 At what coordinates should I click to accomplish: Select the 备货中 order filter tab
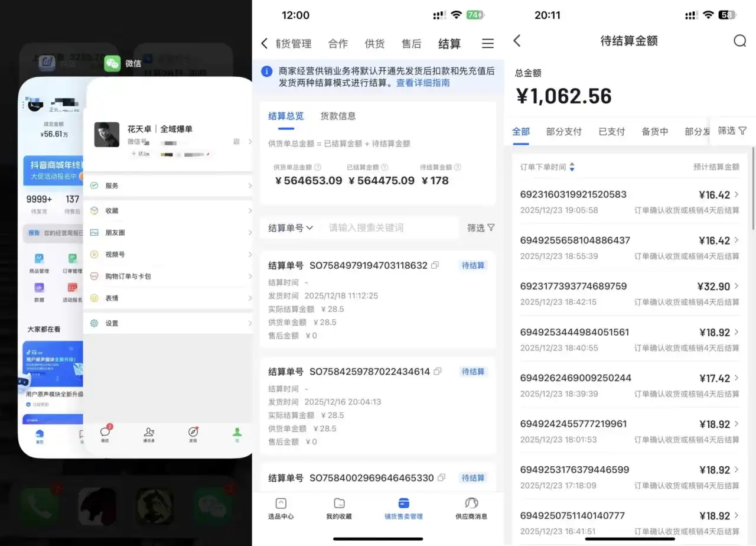point(655,131)
